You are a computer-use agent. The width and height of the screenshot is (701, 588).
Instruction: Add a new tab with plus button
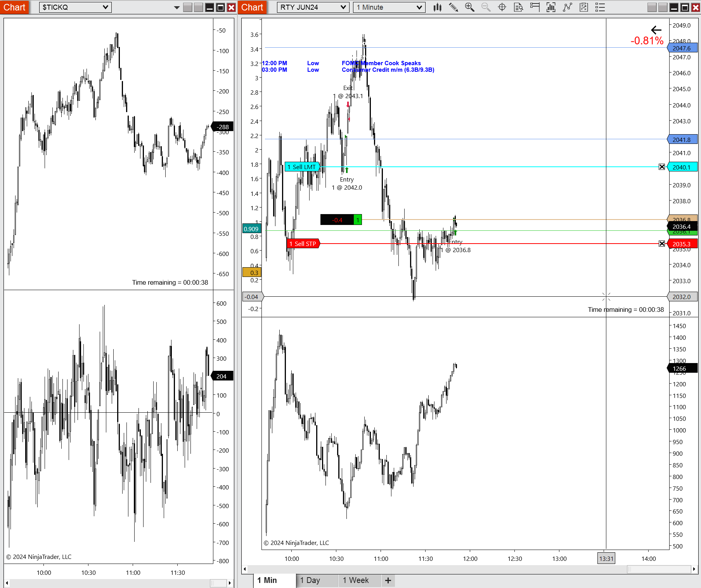[x=388, y=580]
